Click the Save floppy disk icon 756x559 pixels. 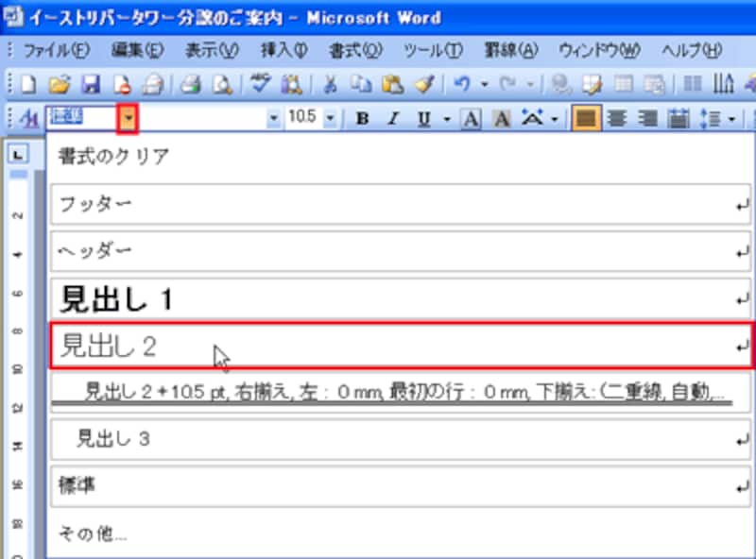tap(91, 85)
